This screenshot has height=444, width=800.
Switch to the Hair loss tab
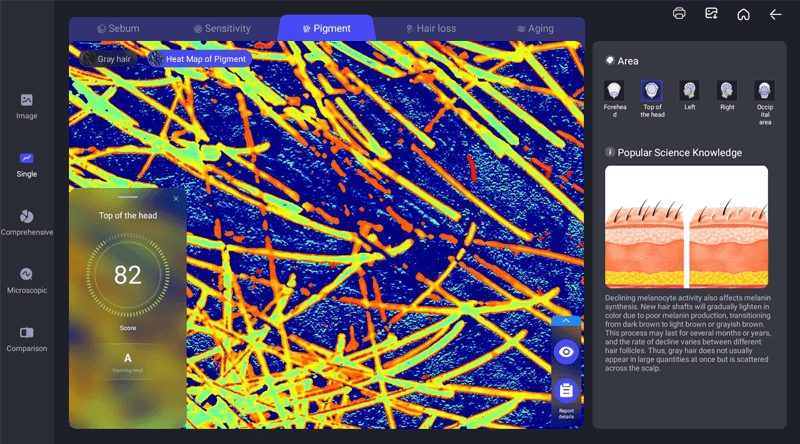(x=430, y=29)
